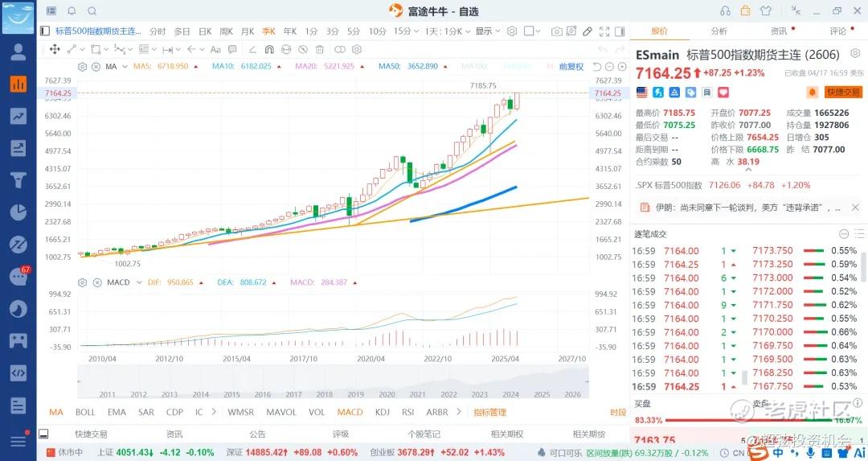Switch to the 资讯 tab
The width and height of the screenshot is (868, 461).
(779, 31)
